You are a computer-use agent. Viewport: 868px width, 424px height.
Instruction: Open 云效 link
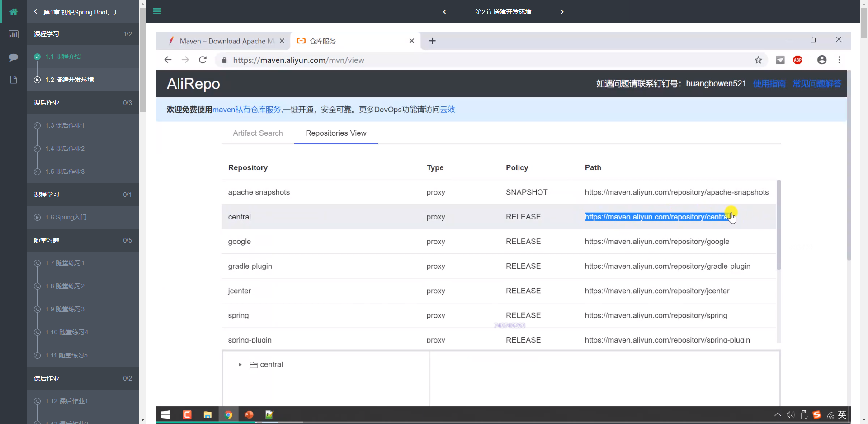[x=448, y=110]
